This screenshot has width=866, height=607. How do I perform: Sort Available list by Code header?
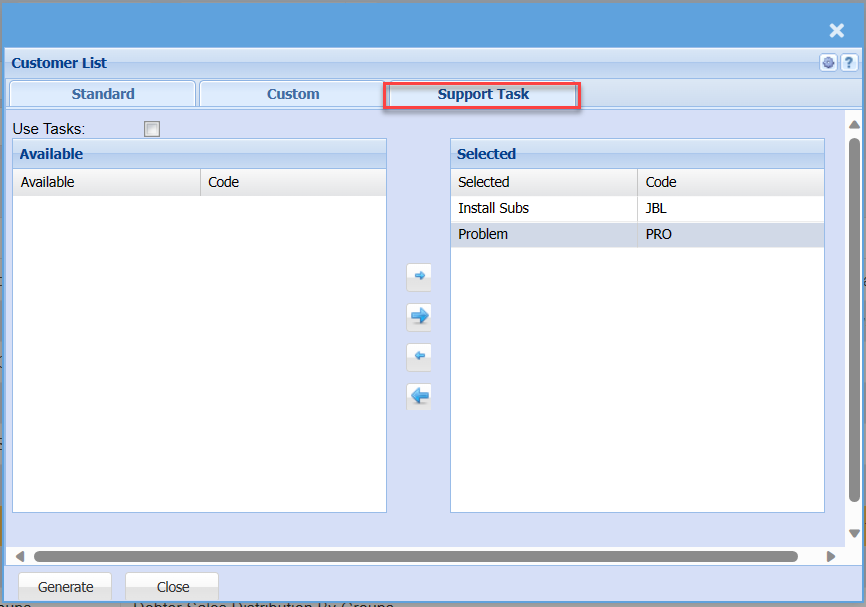[293, 182]
